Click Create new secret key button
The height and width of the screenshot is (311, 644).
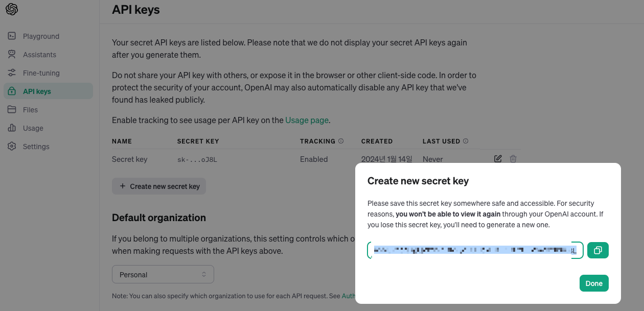[x=159, y=186]
